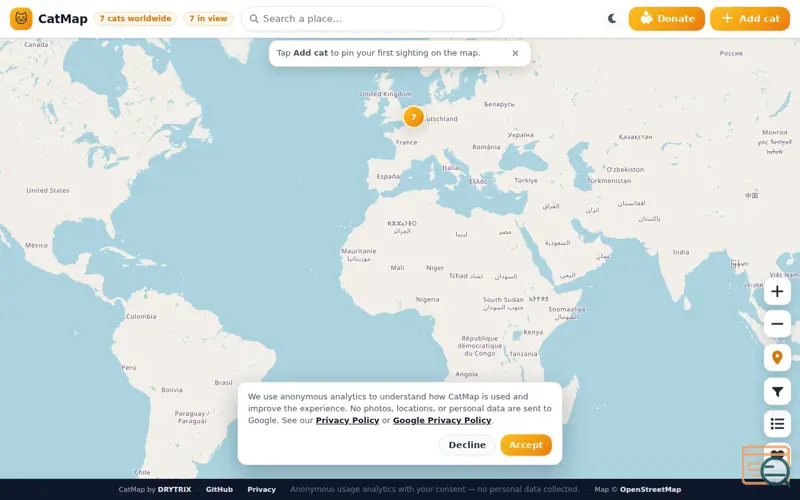Screen dimensions: 800x500
Task: Click the 7 cats worldwide badge
Action: [x=135, y=19]
